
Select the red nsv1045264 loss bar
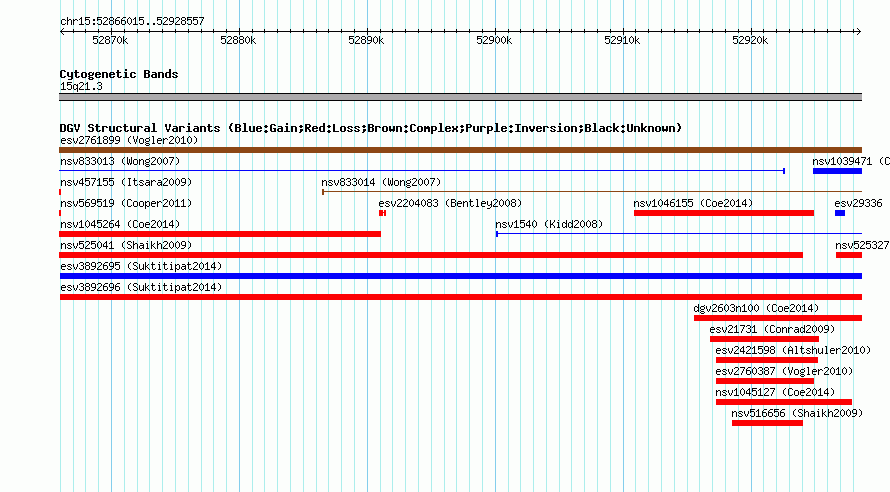coord(220,234)
